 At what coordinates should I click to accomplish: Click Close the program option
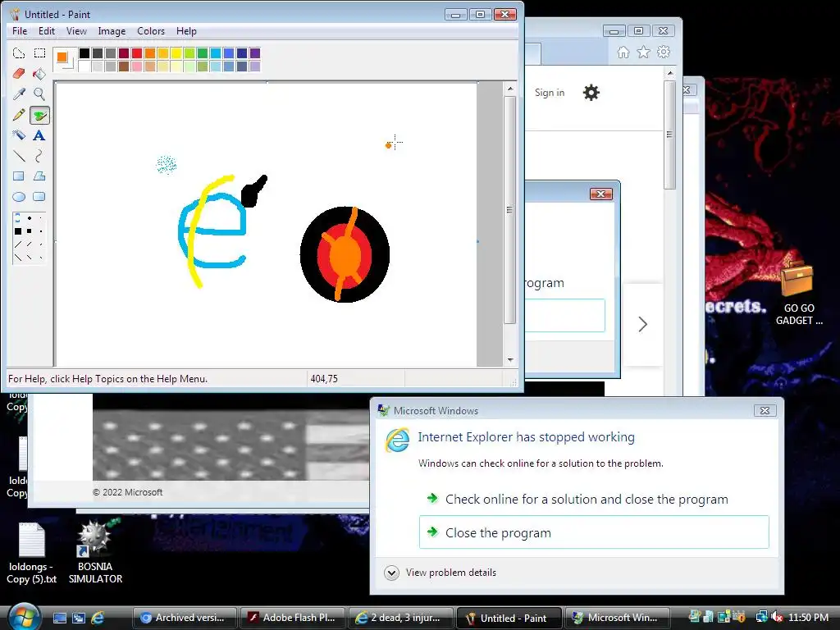click(x=594, y=532)
